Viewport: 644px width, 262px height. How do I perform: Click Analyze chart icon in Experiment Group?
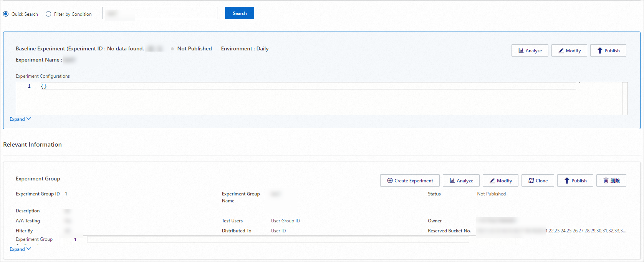click(x=452, y=181)
